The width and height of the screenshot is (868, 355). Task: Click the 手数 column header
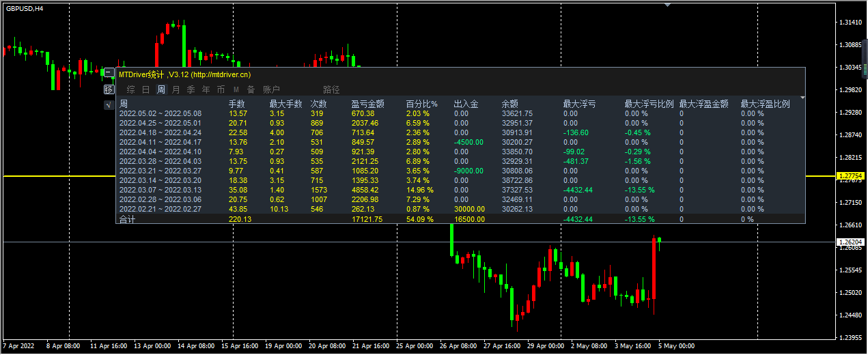coord(236,104)
